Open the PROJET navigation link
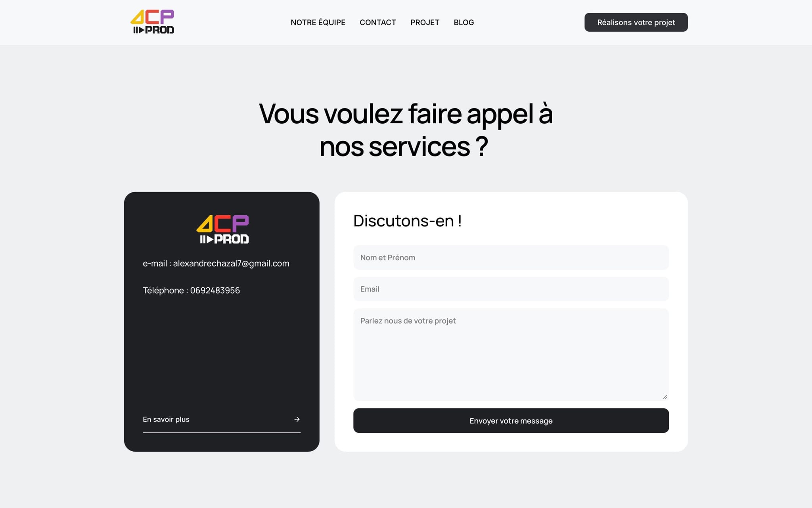Screen dimensions: 812x508 point(425,22)
